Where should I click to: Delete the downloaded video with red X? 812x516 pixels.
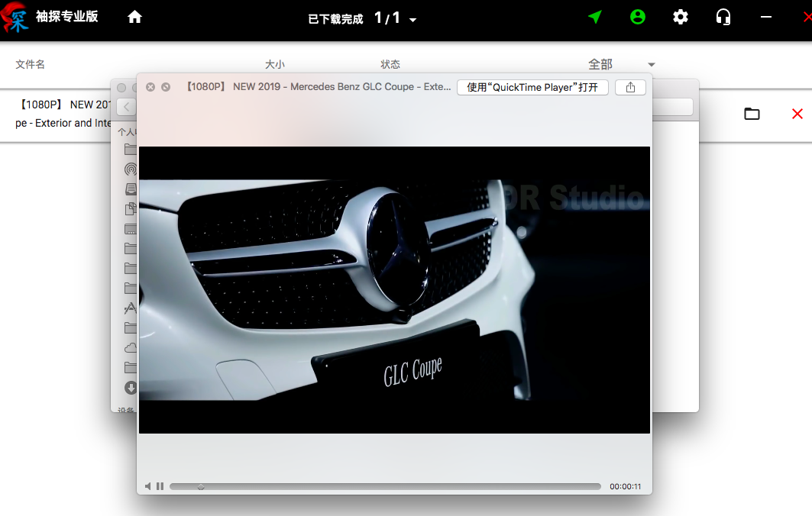(797, 113)
